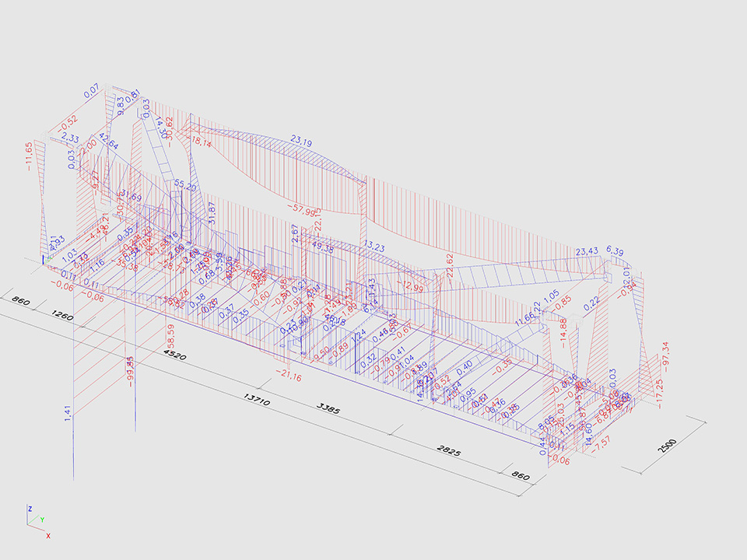747x560 pixels.
Task: Select the -11,65 value at left edge
Action: [x=29, y=156]
